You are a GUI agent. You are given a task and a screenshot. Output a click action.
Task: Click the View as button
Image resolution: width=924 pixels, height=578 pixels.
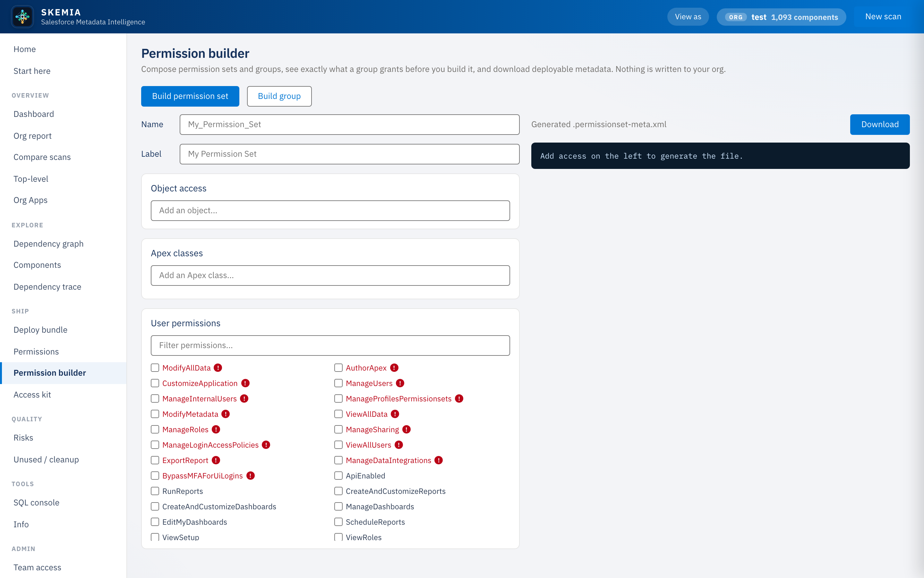click(x=688, y=17)
